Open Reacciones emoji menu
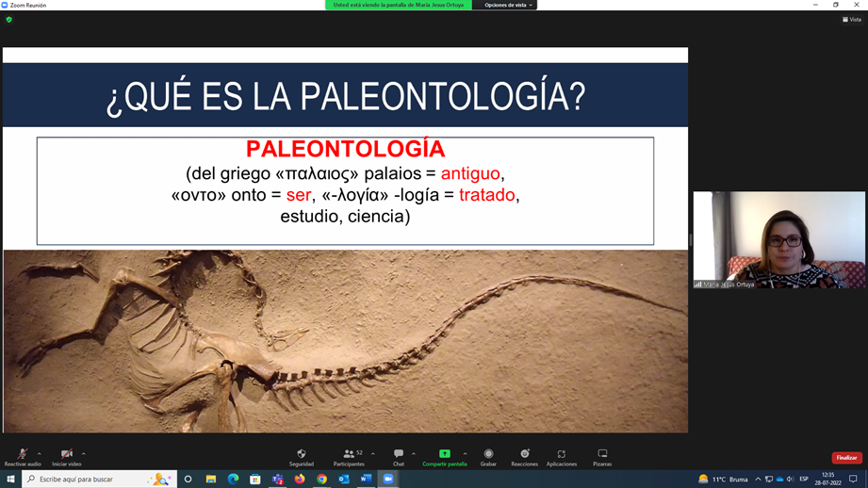This screenshot has width=868, height=488. pos(524,454)
